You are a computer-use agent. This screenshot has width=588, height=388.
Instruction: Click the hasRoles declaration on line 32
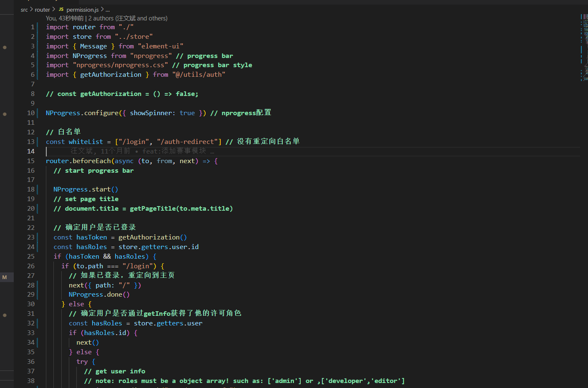[x=107, y=323]
